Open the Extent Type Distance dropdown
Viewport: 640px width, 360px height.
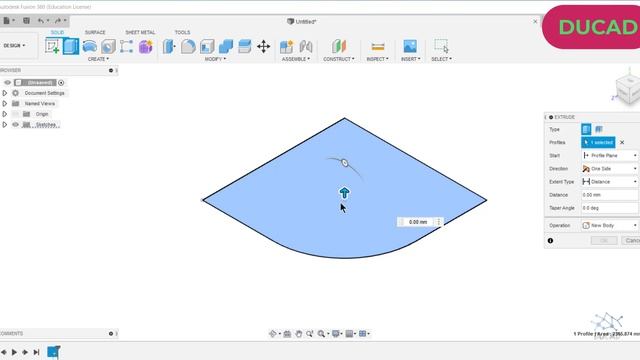(610, 182)
